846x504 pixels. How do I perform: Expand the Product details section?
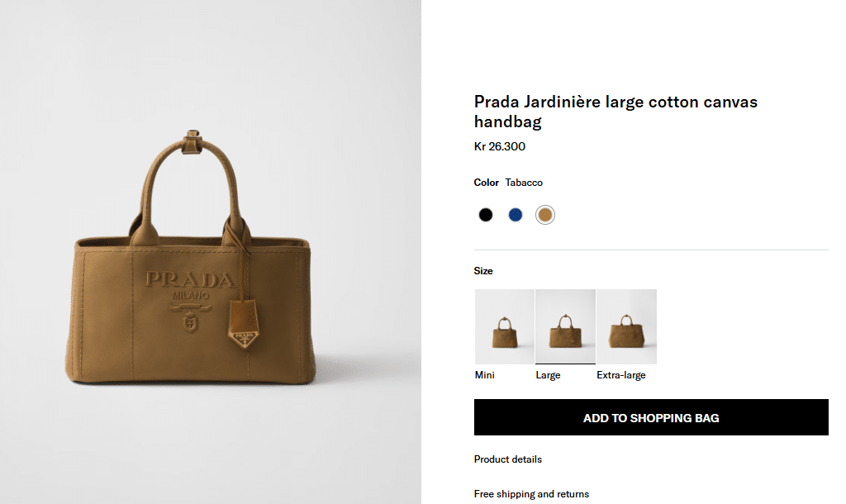[x=508, y=459]
